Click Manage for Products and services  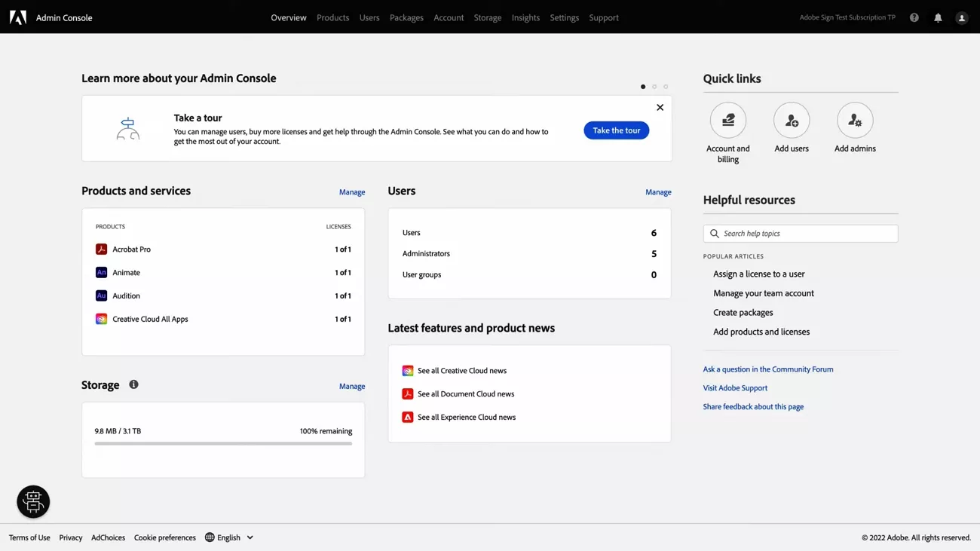[352, 192]
